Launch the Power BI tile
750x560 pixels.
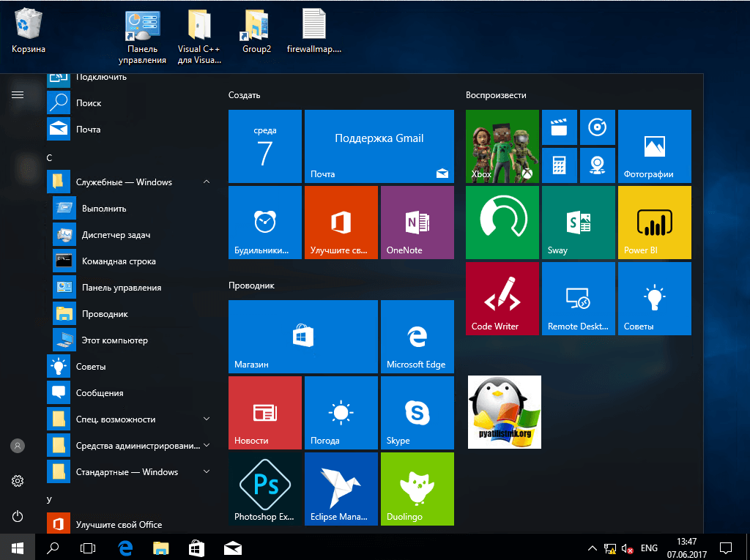(654, 223)
